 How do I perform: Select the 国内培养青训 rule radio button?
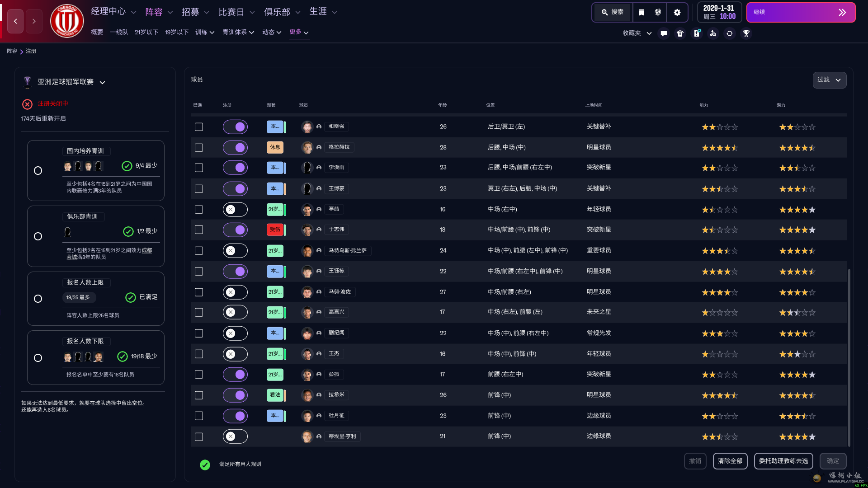click(x=38, y=171)
